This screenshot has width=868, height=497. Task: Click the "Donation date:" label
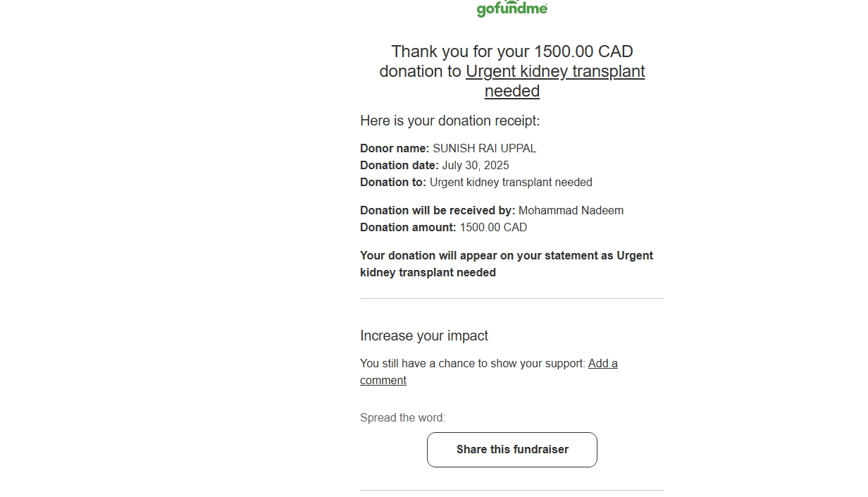(x=399, y=166)
